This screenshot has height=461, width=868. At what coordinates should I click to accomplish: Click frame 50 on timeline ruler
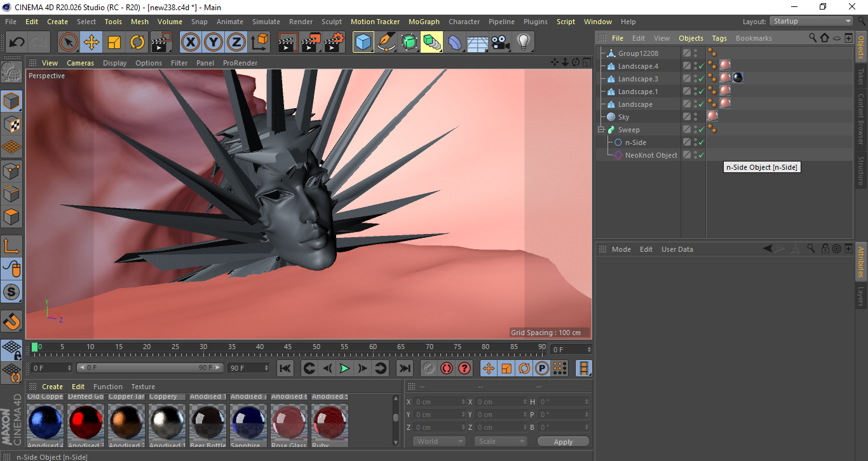pyautogui.click(x=316, y=347)
